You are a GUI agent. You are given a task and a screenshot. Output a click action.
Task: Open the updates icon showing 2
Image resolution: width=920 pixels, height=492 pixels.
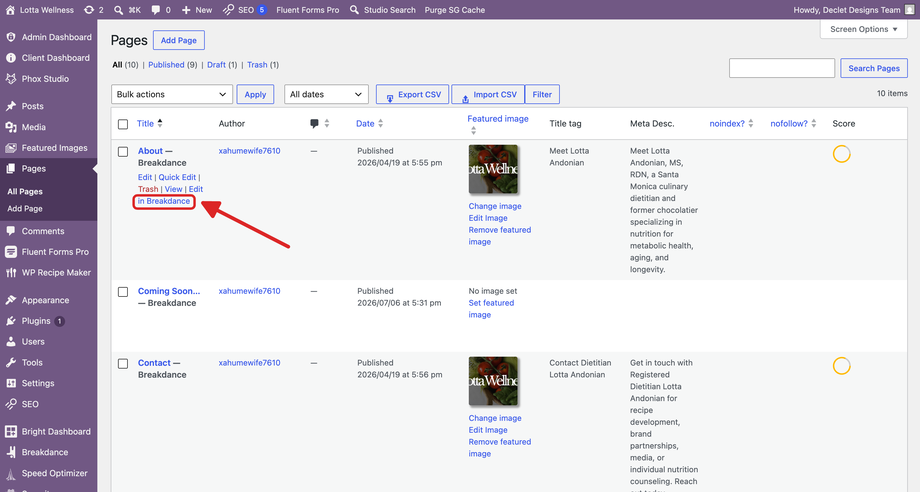(x=89, y=10)
